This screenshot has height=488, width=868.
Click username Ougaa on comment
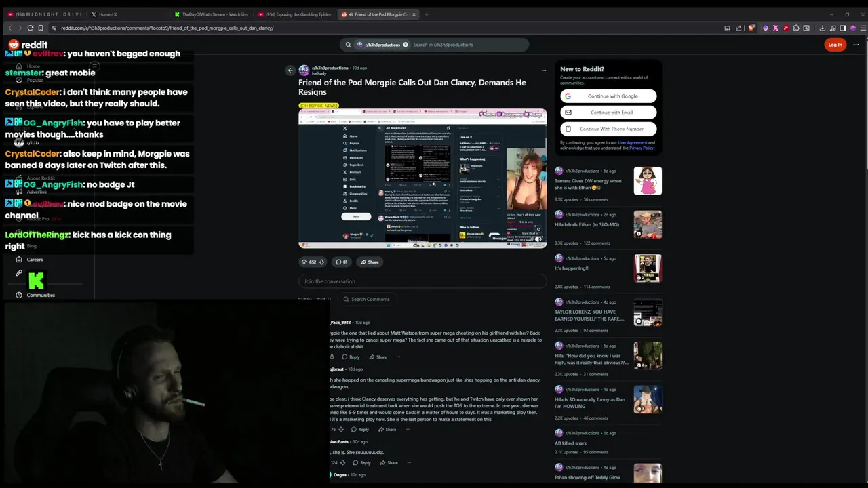coord(340,474)
